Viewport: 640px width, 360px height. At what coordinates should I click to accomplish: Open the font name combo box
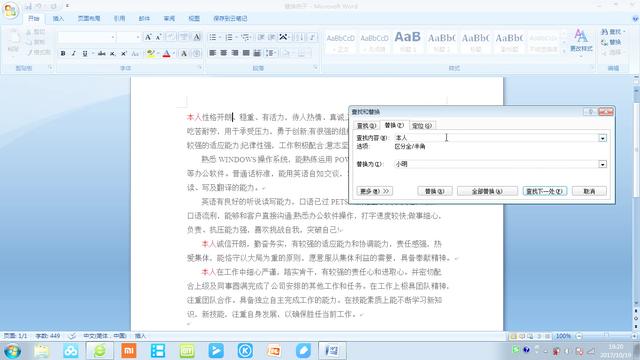(87, 37)
